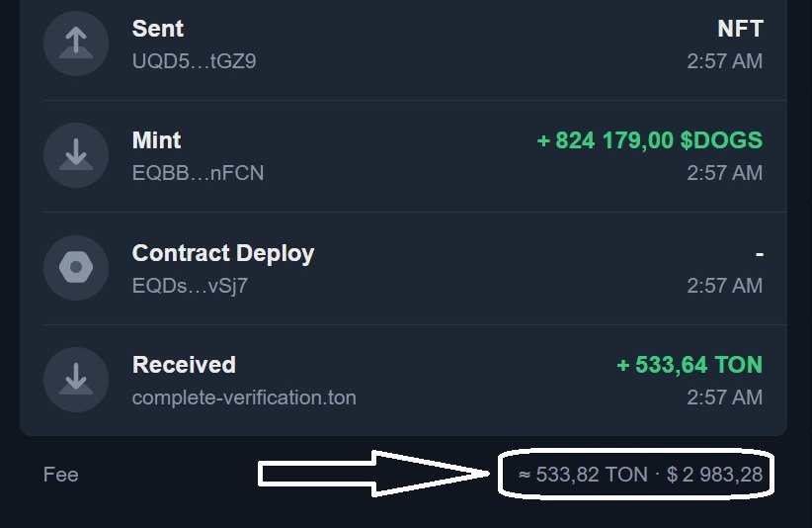
Task: Select the EQDs…vSj7 contract address
Action: pos(190,286)
